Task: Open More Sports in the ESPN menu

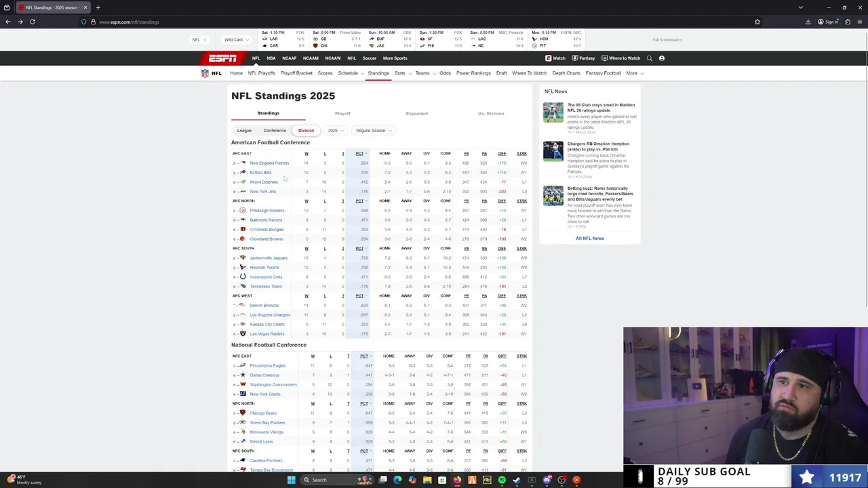Action: tap(395, 58)
